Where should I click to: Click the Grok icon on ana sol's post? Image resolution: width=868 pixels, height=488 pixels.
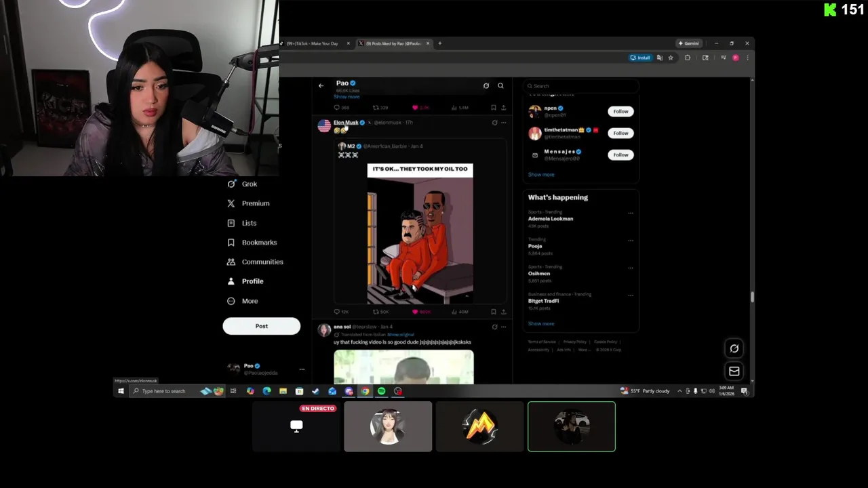tap(494, 327)
